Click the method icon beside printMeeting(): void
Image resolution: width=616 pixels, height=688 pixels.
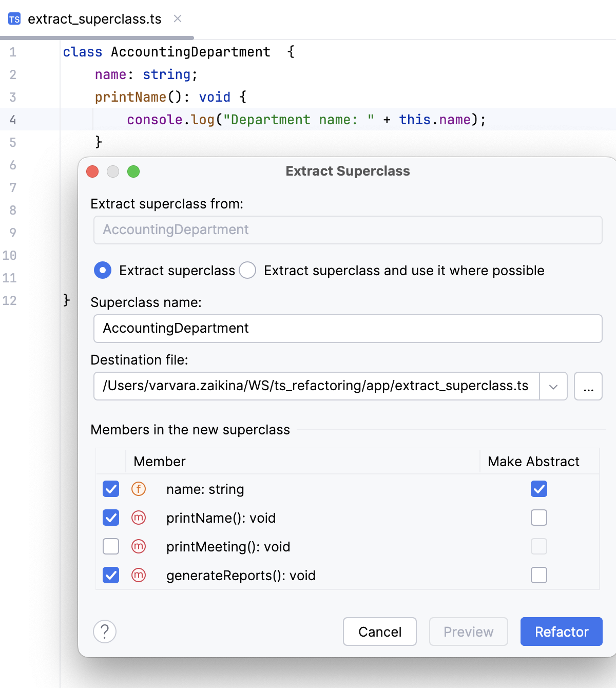[138, 546]
